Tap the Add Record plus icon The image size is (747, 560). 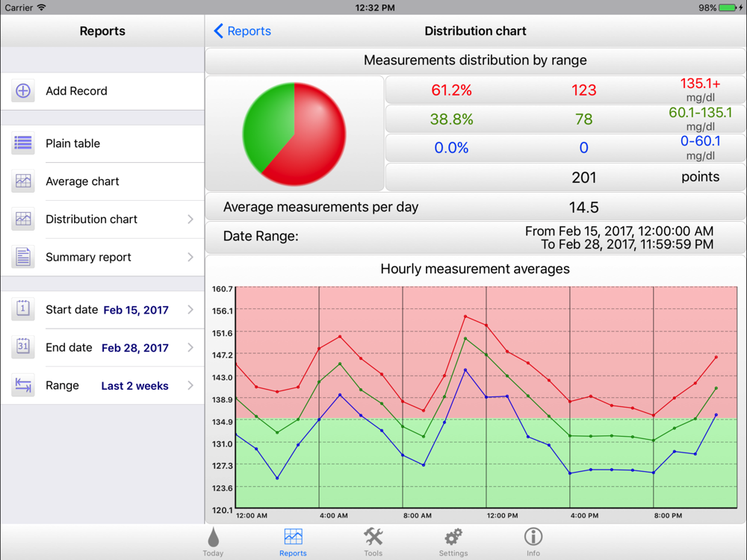click(23, 91)
